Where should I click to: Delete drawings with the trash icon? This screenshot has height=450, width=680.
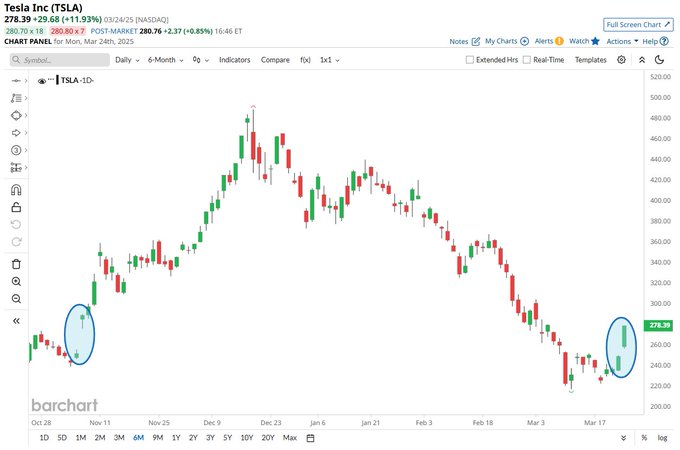16,264
